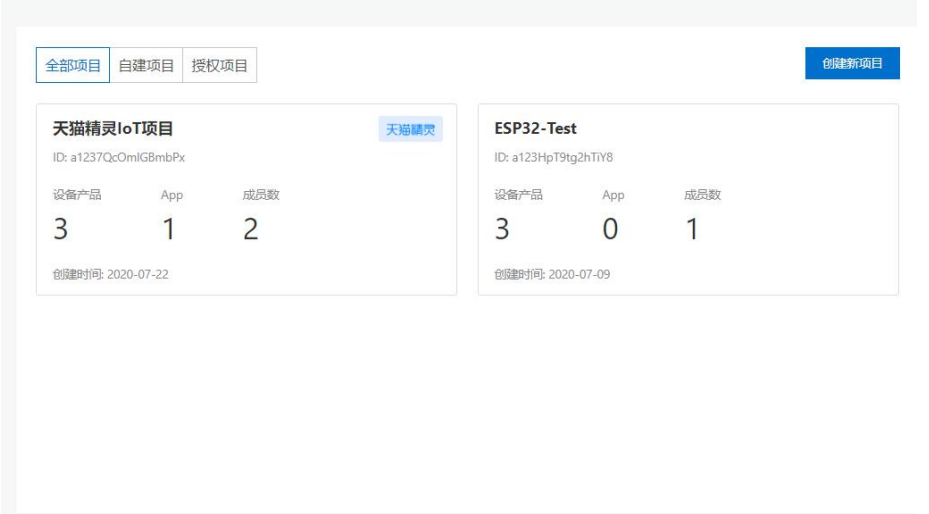Click 设备产品 label in 天猫精灵IoT项目 card
The height and width of the screenshot is (514, 929).
[77, 195]
